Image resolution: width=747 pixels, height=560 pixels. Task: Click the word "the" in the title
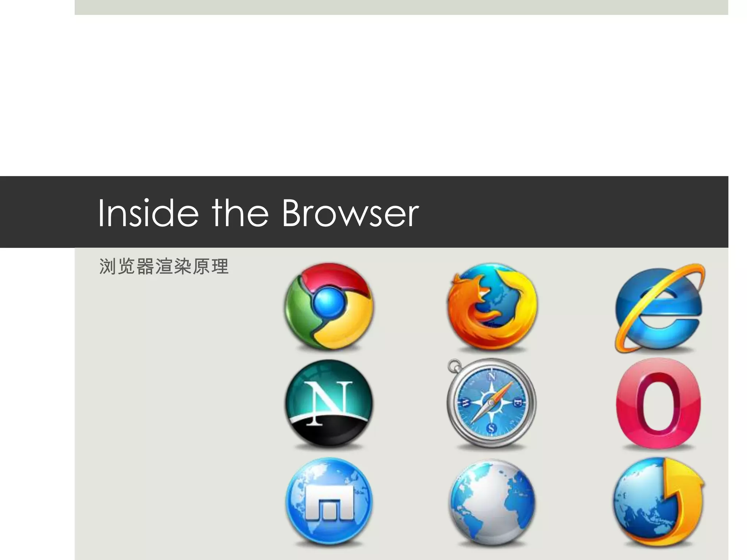[x=240, y=213]
